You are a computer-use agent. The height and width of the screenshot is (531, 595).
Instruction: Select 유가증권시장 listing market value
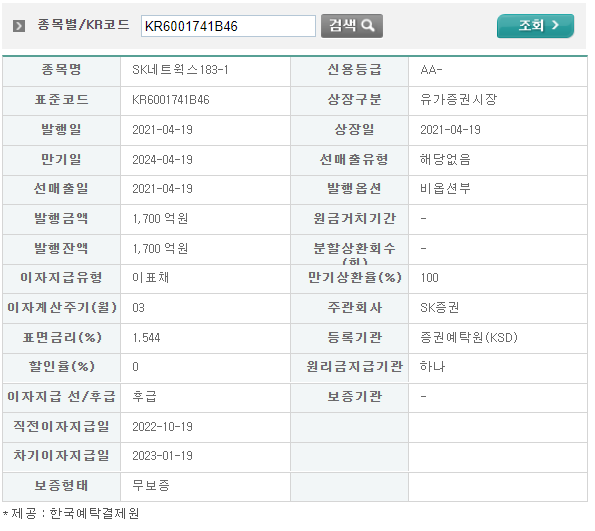pos(458,100)
